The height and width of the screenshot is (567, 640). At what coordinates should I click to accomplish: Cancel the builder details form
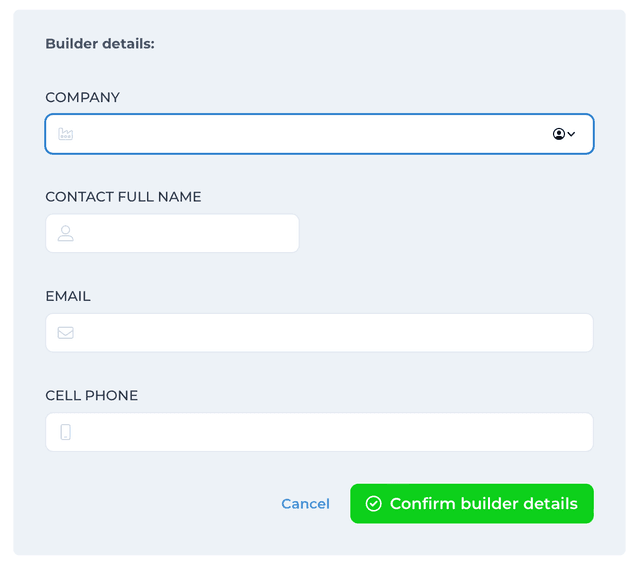[x=305, y=504]
